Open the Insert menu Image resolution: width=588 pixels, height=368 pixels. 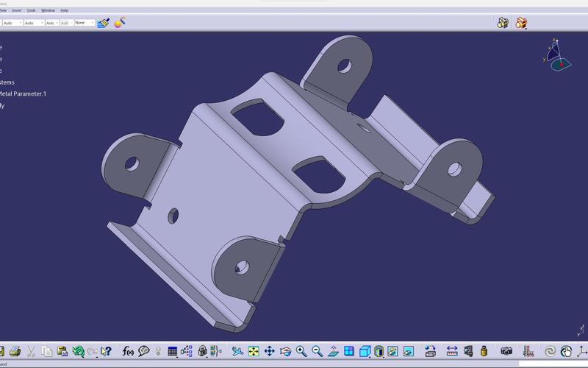click(x=16, y=10)
